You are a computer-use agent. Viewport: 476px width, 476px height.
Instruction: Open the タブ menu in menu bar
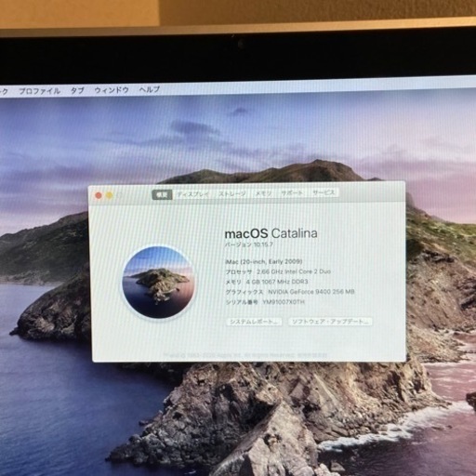(x=77, y=90)
